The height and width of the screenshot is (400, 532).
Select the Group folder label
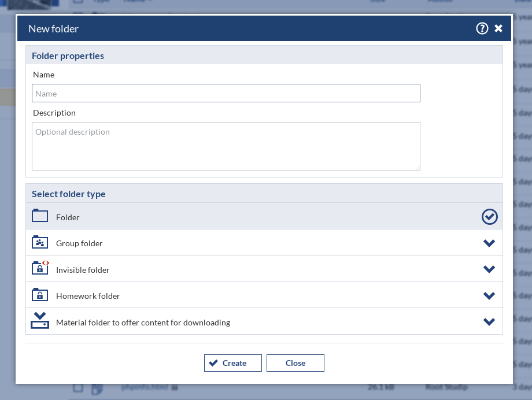point(79,243)
